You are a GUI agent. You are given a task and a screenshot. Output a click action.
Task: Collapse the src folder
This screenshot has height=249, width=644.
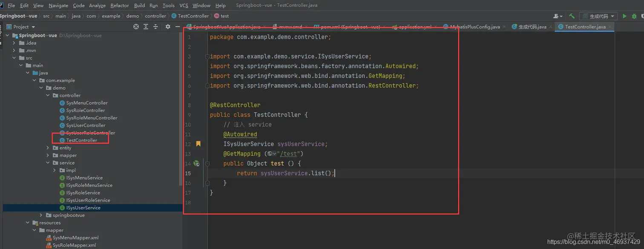click(x=14, y=58)
